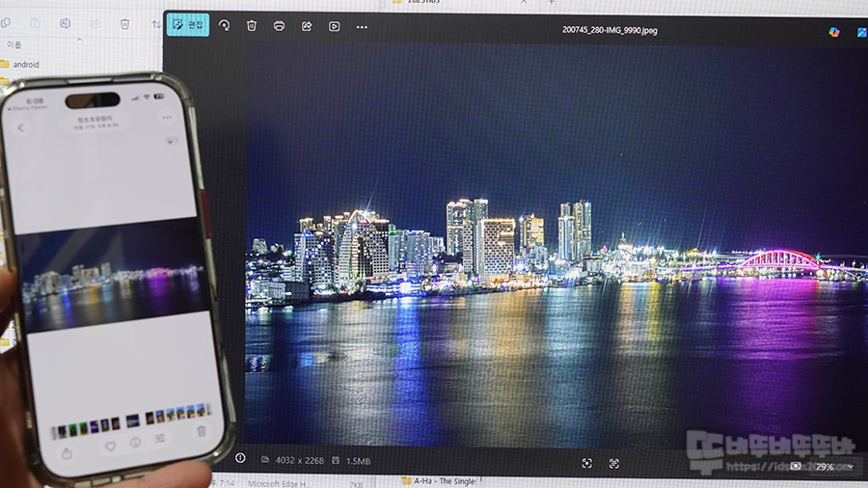Tap the enlarged current thumbnail in phone strip
The height and width of the screenshot is (488, 868).
click(x=132, y=421)
